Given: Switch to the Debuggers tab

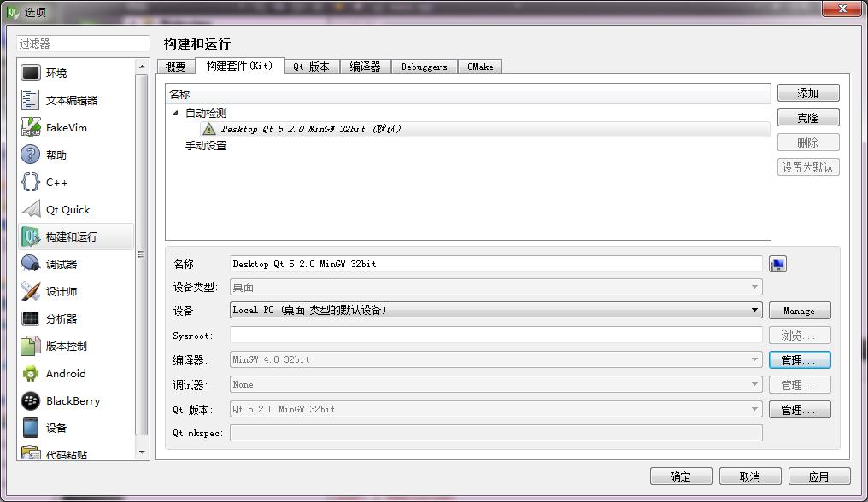Looking at the screenshot, I should point(424,67).
